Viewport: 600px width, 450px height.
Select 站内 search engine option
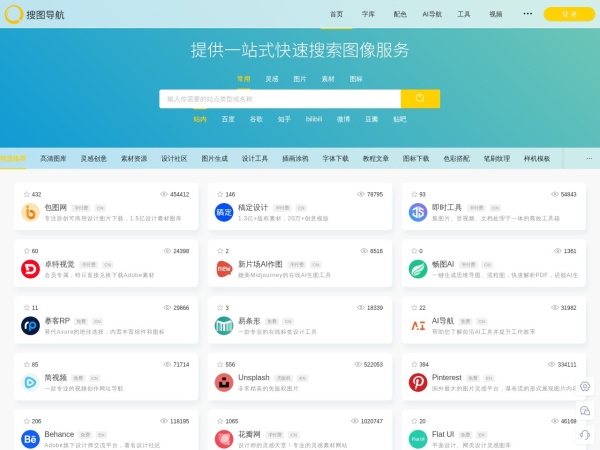tap(200, 119)
